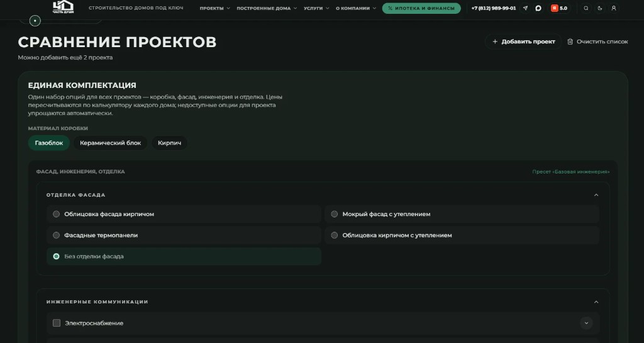Open the Yandex 5.0 rating badge

click(559, 8)
